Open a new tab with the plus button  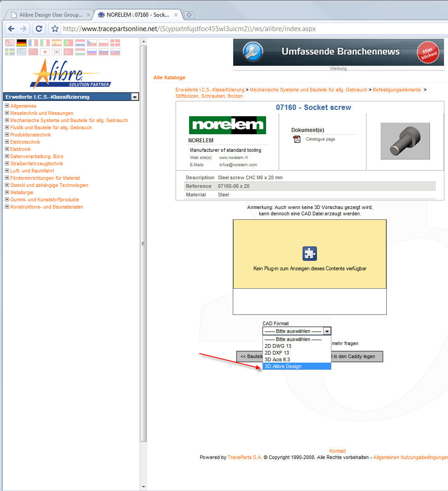189,15
